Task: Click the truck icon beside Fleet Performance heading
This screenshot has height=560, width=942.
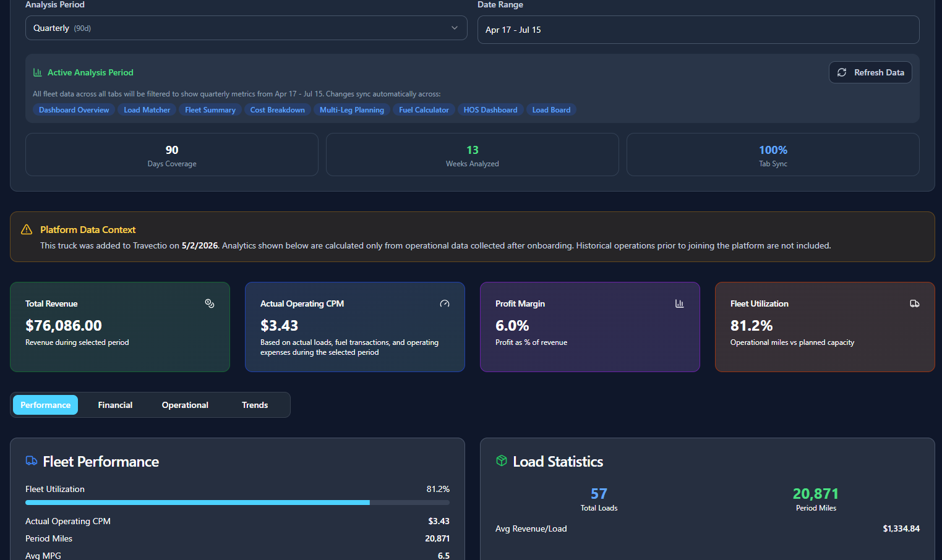Action: (32, 461)
